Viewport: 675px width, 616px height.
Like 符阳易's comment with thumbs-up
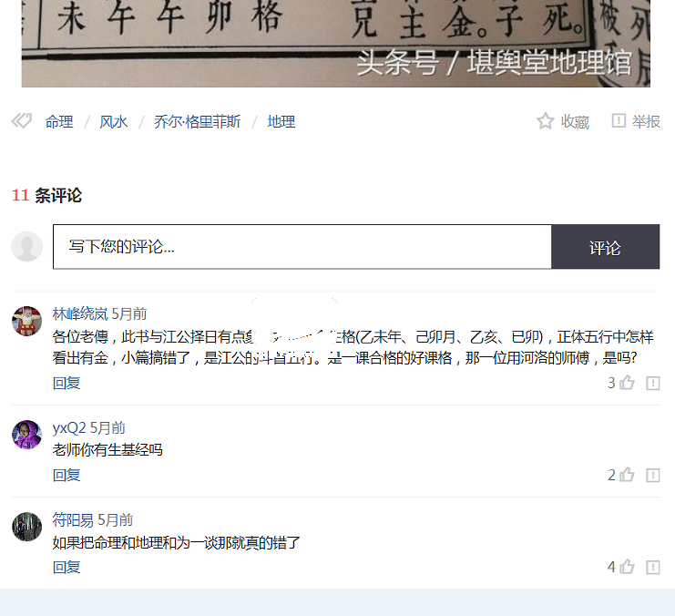coord(628,567)
